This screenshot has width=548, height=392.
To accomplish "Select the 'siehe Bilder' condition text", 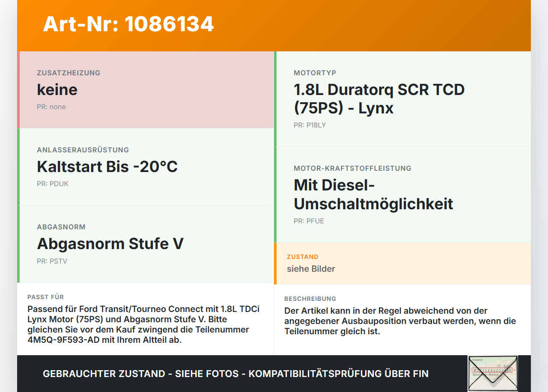I will coord(311,269).
